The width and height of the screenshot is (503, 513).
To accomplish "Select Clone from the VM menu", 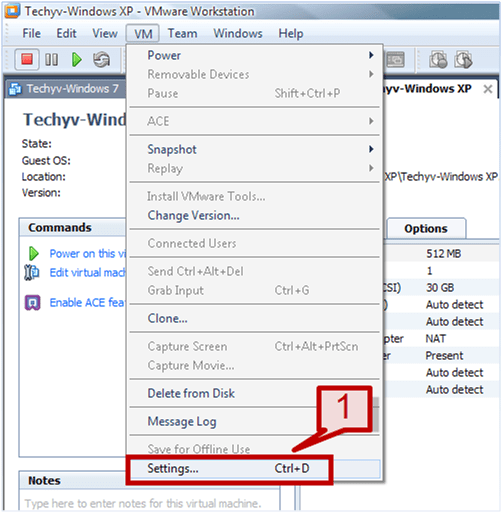I will pyautogui.click(x=255, y=319).
